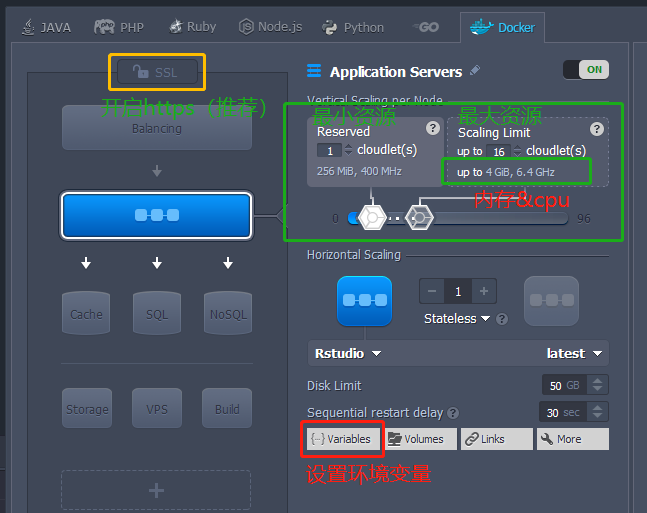Open the Variables settings

[341, 439]
